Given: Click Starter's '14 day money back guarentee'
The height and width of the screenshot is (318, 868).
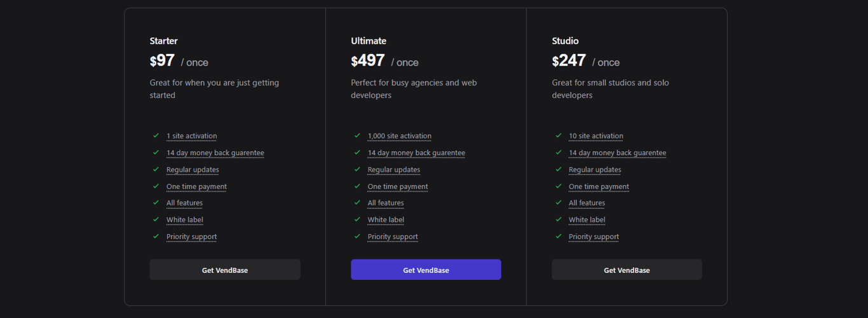Looking at the screenshot, I should click(215, 153).
